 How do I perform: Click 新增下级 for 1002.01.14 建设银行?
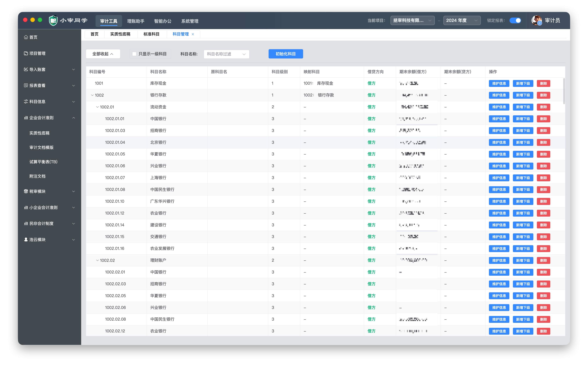coord(523,225)
